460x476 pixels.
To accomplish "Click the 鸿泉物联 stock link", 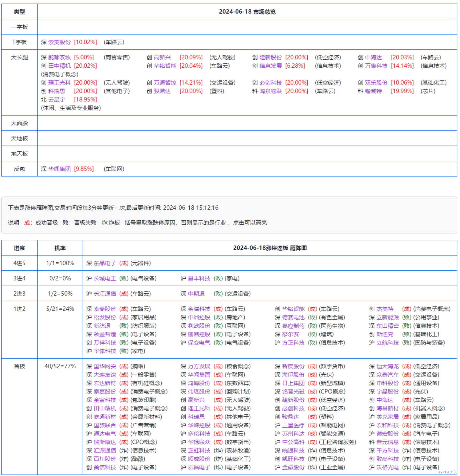I will click(271, 91).
